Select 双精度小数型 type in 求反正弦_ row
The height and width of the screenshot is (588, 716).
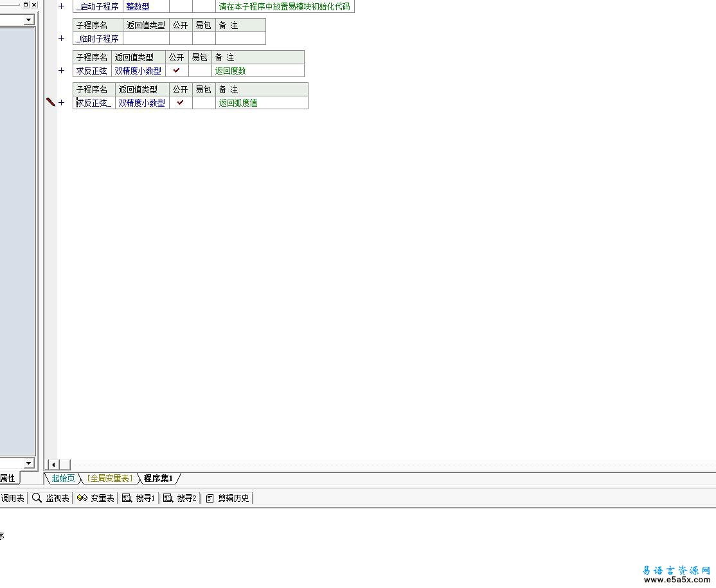coord(141,103)
